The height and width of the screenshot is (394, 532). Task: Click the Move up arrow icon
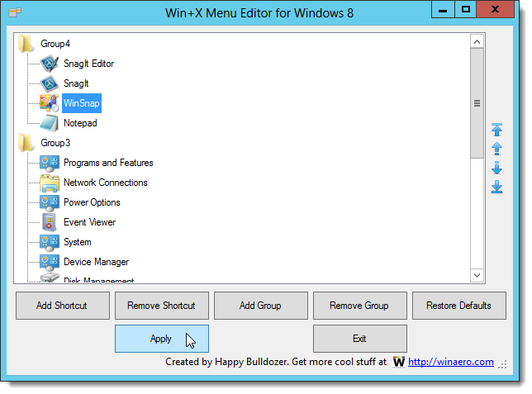[496, 149]
